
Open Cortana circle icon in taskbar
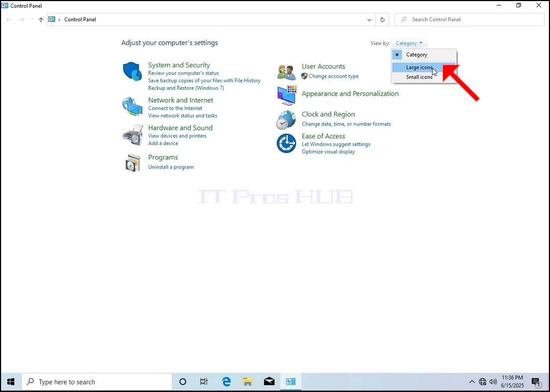(x=183, y=382)
